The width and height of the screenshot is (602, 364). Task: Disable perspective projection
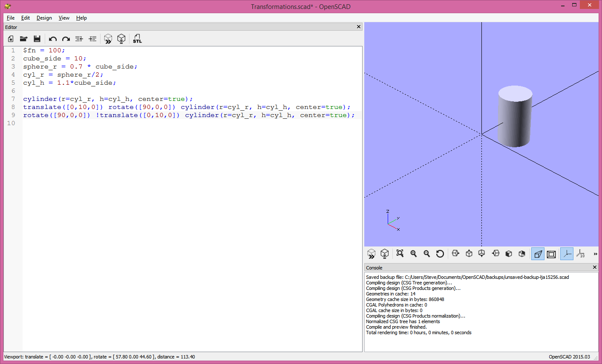538,253
